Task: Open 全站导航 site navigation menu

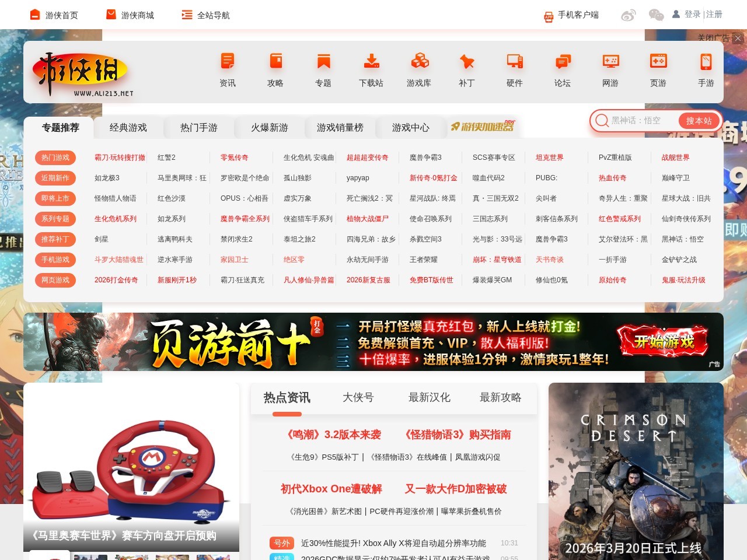Action: pos(206,15)
